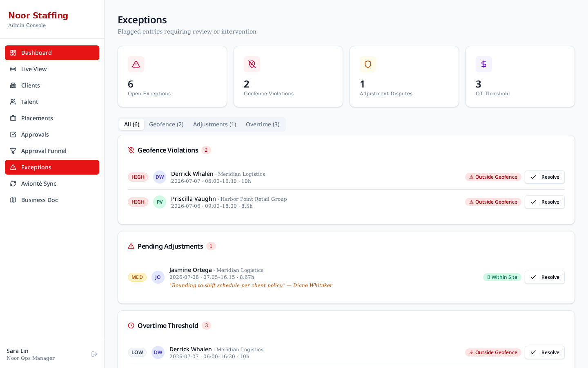588x368 pixels.
Task: Open Business Doc page
Action: pos(52,200)
